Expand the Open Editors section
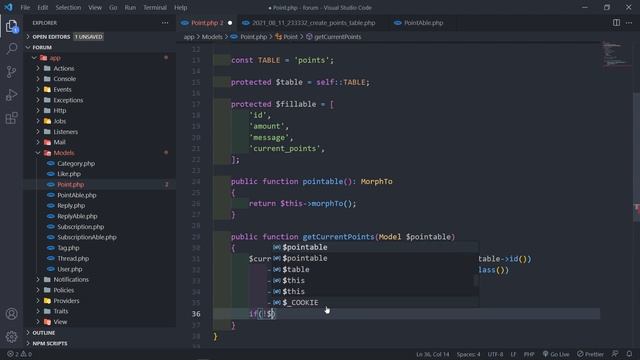The width and height of the screenshot is (640, 360). coord(100,37)
